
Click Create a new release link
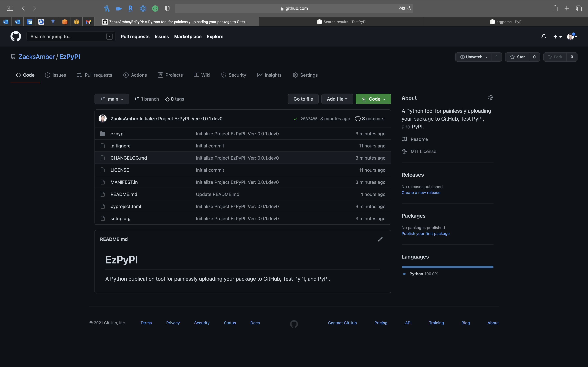pyautogui.click(x=421, y=193)
